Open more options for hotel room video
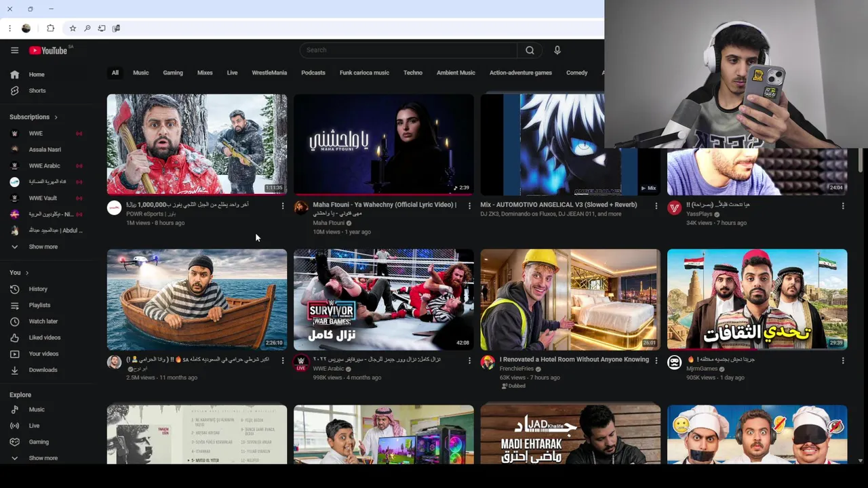This screenshot has width=868, height=488. pyautogui.click(x=656, y=361)
